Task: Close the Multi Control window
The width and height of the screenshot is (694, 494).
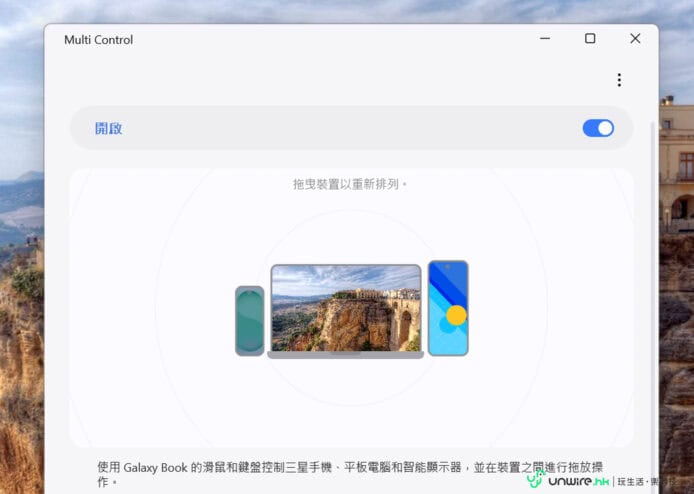Action: tap(635, 39)
